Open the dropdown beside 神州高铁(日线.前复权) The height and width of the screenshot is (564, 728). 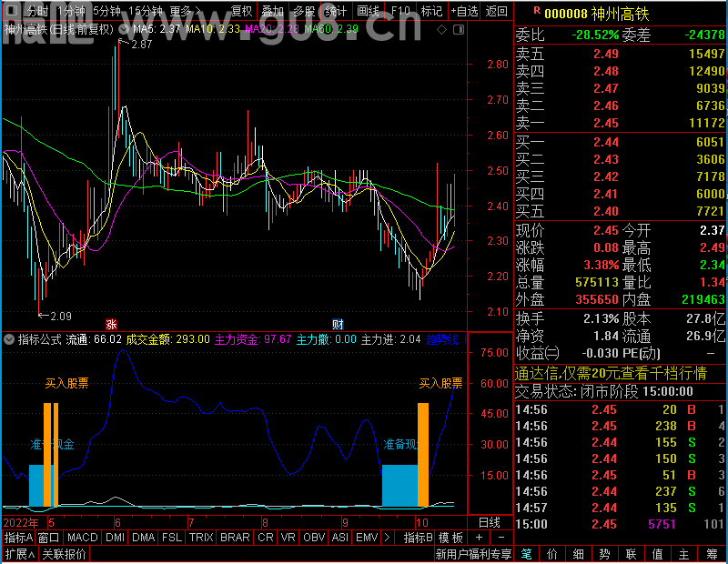tap(124, 30)
